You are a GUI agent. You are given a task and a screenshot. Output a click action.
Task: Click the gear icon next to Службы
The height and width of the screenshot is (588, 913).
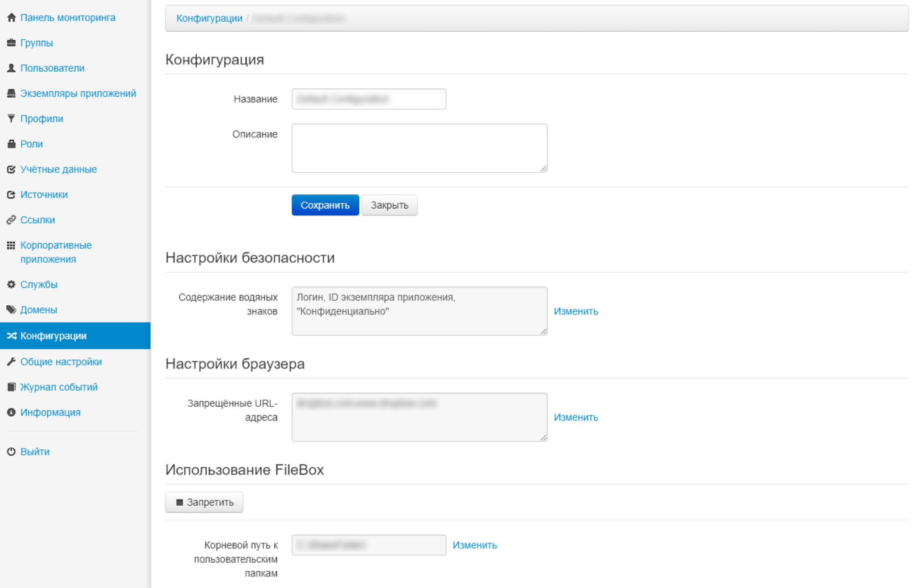pyautogui.click(x=12, y=284)
